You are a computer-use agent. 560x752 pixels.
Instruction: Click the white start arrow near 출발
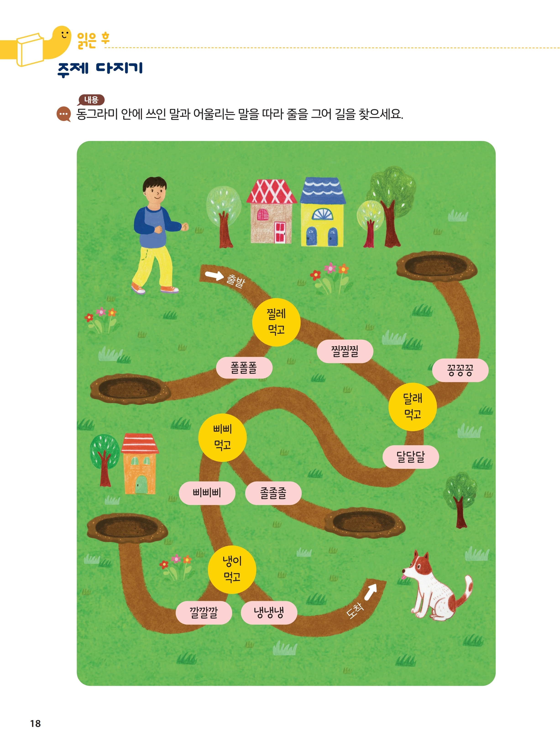coord(214,276)
